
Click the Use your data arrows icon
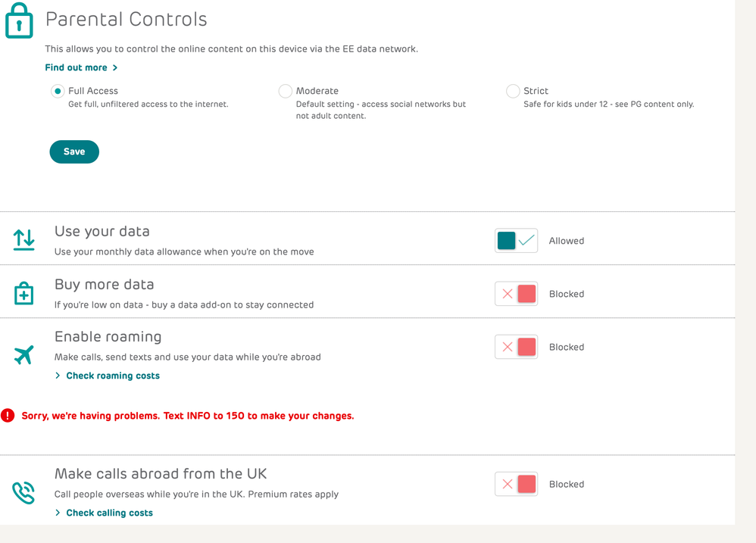click(x=23, y=240)
